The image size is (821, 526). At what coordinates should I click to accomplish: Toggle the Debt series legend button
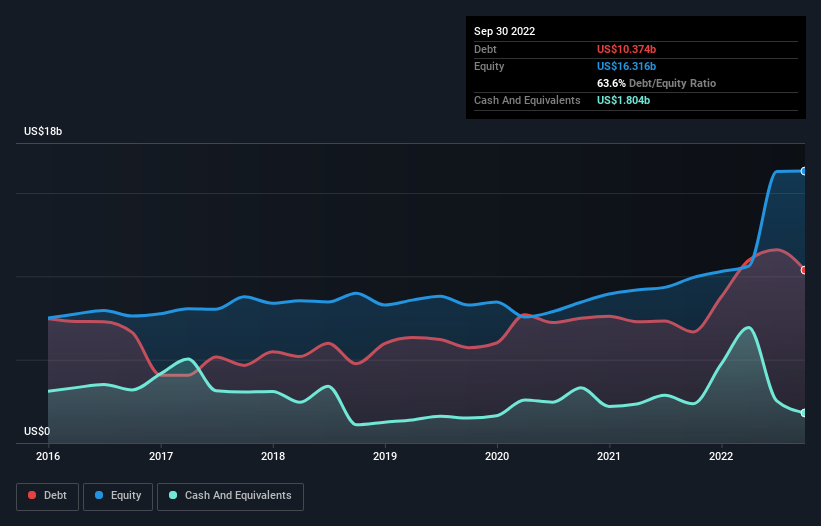(48, 496)
